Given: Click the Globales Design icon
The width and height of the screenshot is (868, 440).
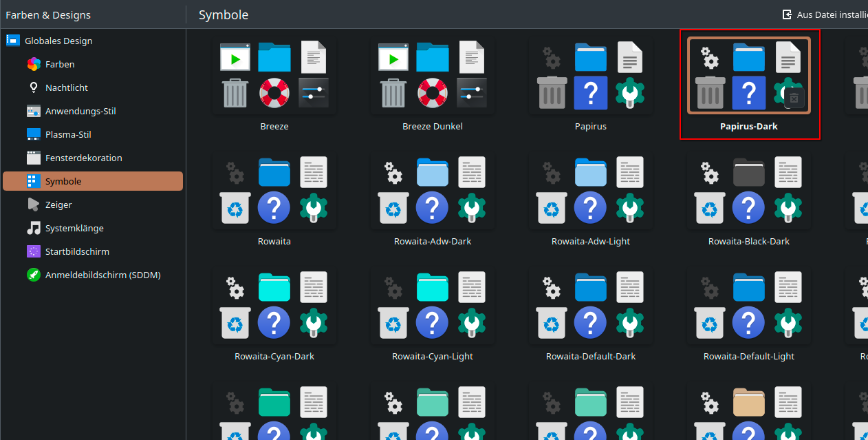Looking at the screenshot, I should 13,41.
